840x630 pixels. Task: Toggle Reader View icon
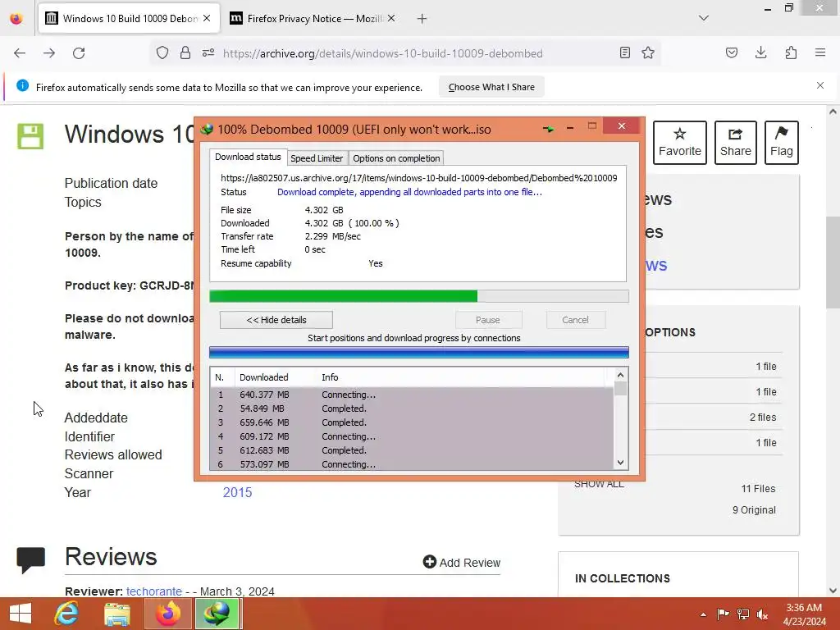click(x=624, y=52)
